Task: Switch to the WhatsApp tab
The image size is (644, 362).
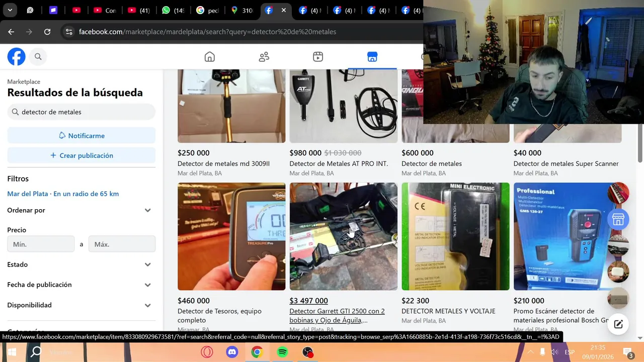Action: click(x=174, y=10)
